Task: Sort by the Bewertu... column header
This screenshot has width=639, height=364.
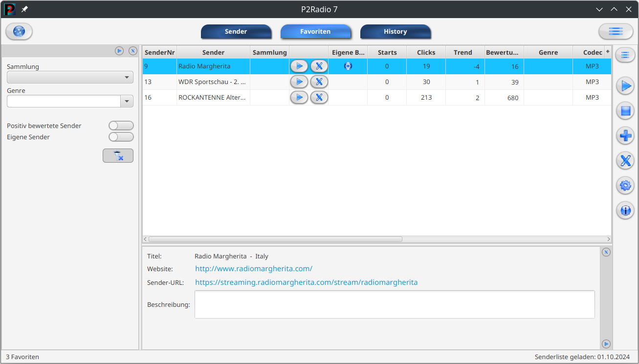Action: click(x=505, y=52)
